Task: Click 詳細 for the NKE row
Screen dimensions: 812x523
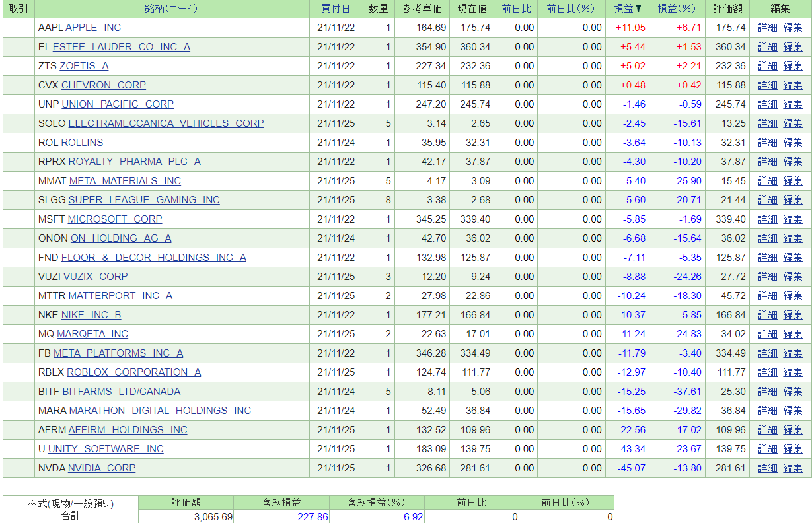Action: tap(768, 315)
